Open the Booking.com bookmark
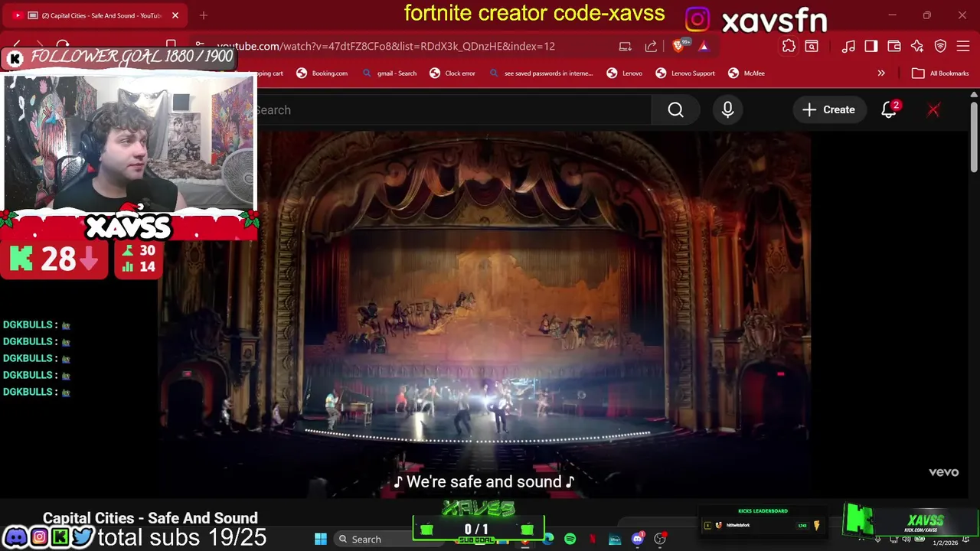This screenshot has width=980, height=551. point(322,73)
